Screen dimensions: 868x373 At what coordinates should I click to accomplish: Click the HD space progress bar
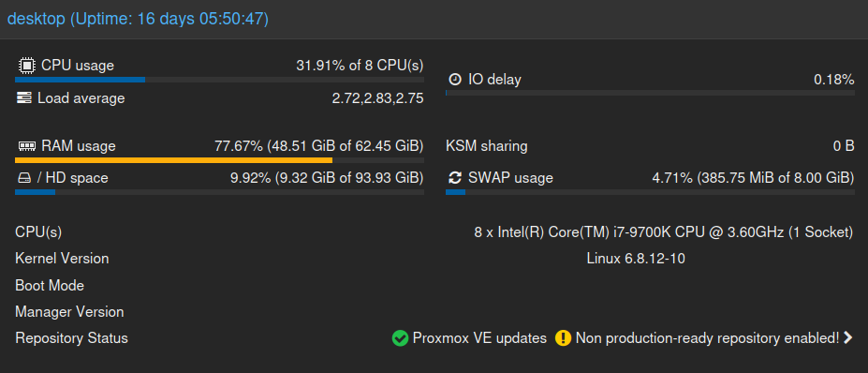(x=219, y=192)
